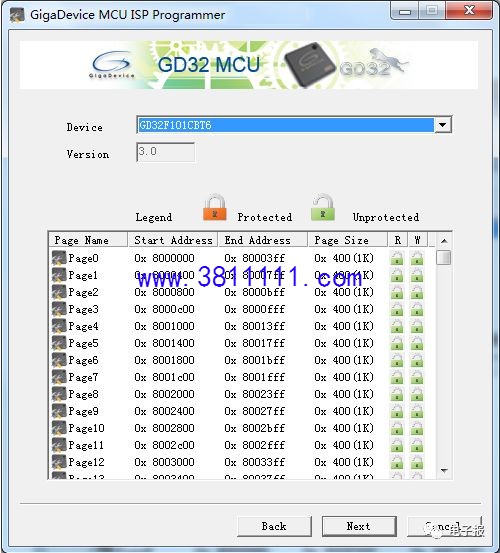Select the Page12 name cell
The width and height of the screenshot is (500, 553).
point(86,462)
